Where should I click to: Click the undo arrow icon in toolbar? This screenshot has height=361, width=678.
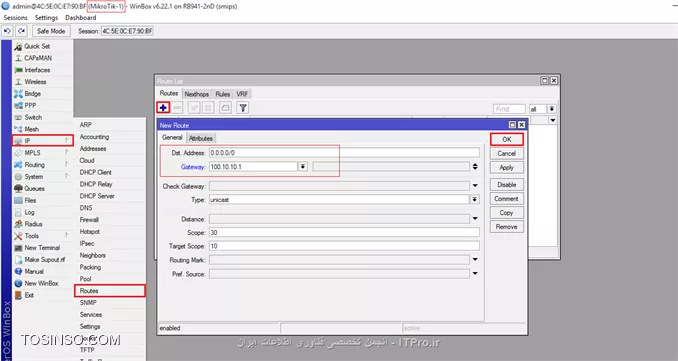(7, 31)
